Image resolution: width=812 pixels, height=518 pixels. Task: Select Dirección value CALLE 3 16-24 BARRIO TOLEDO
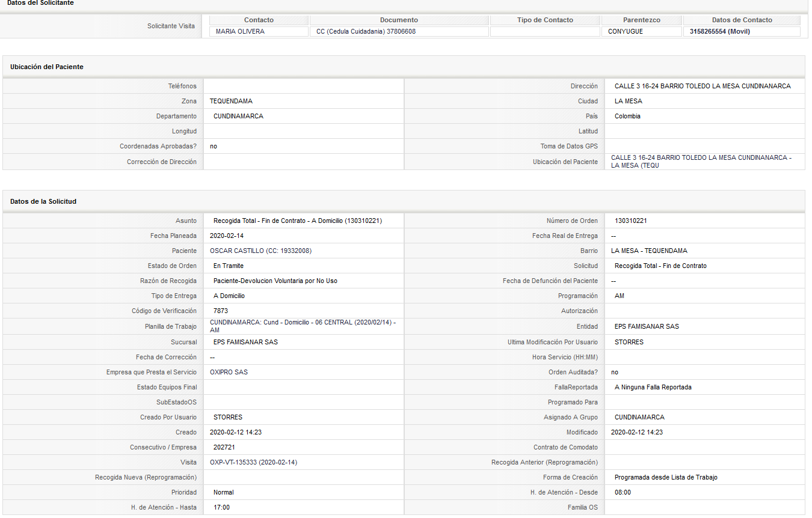(703, 86)
